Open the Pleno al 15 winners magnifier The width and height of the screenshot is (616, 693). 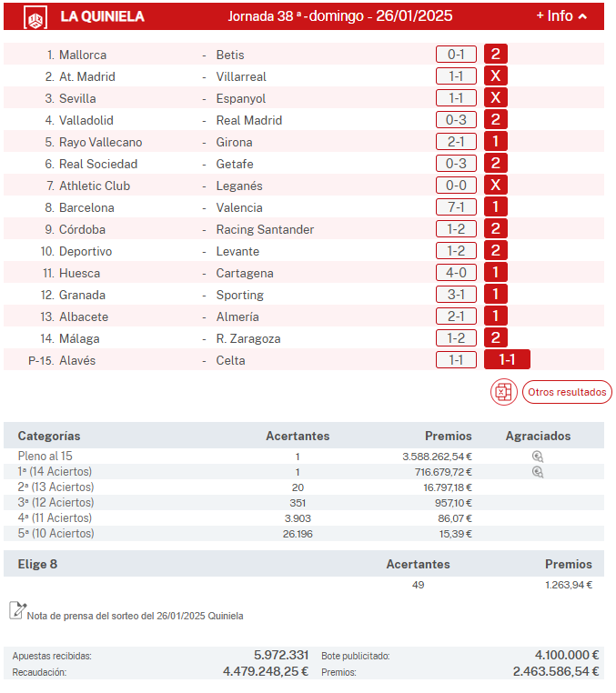(538, 457)
